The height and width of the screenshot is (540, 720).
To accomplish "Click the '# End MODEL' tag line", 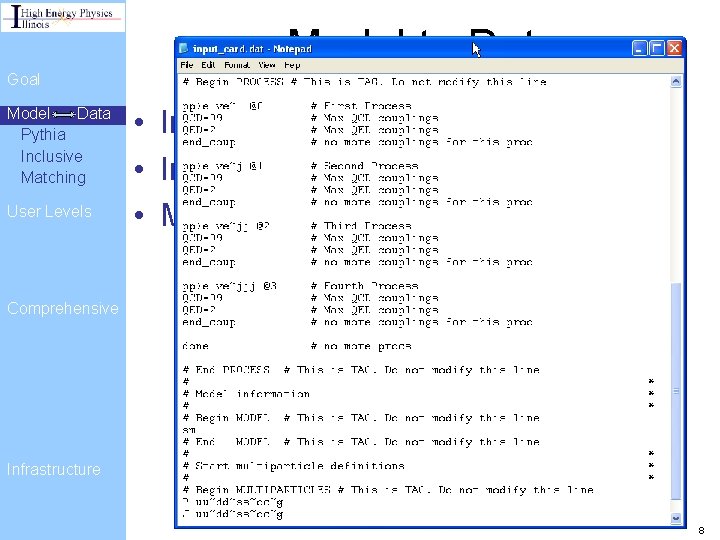I will coord(361,442).
